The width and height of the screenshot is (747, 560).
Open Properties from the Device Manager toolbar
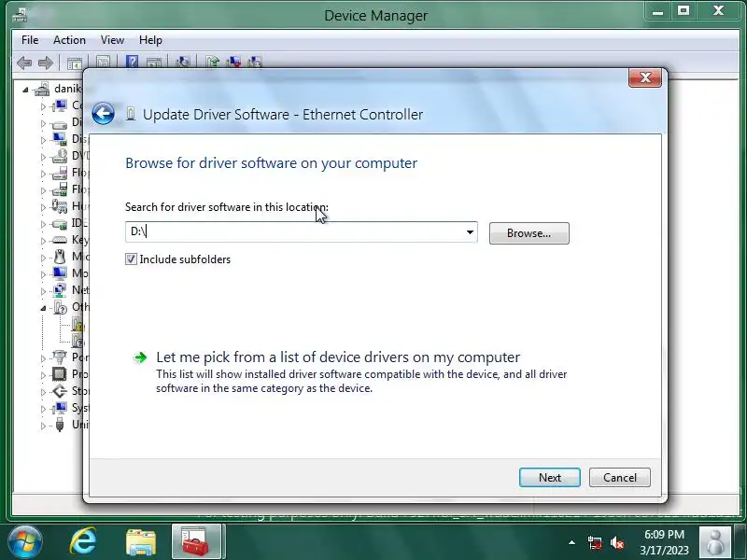click(104, 63)
